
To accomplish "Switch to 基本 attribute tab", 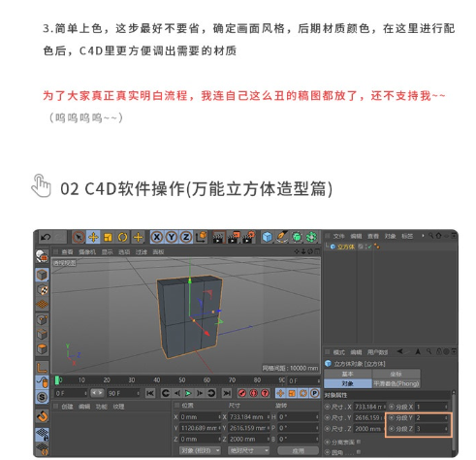I will pyautogui.click(x=348, y=374).
